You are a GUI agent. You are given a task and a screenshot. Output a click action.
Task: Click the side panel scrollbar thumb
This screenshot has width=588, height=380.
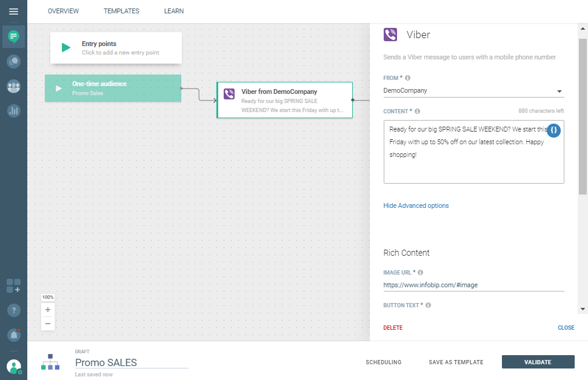[x=583, y=116]
